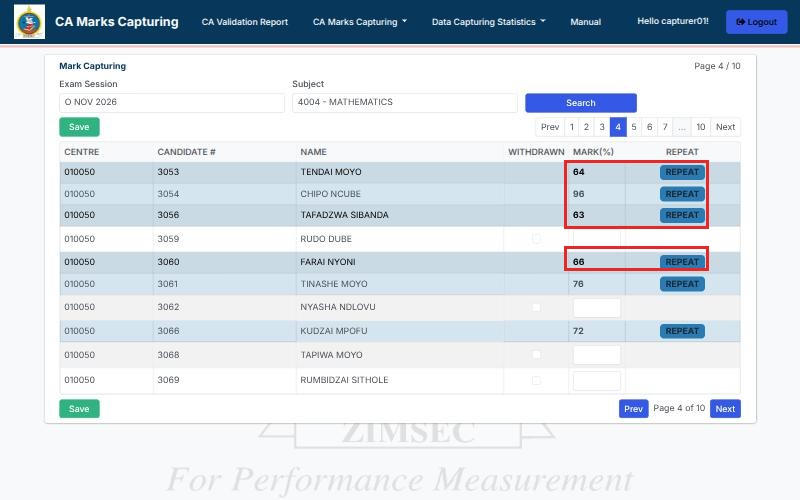Toggle withdrawn checkbox for TAPIWA MOYO
Viewport: 800px width, 500px height.
click(536, 355)
